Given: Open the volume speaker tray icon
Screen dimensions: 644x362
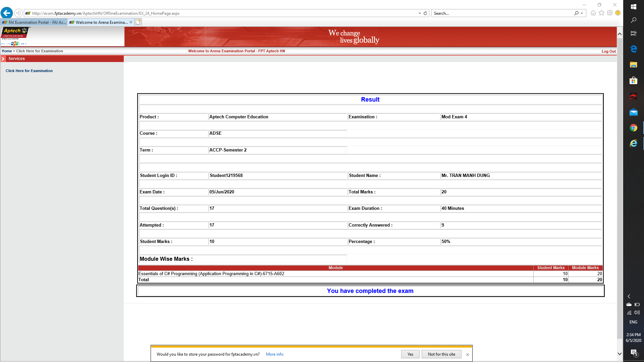Looking at the screenshot, I should [x=637, y=312].
